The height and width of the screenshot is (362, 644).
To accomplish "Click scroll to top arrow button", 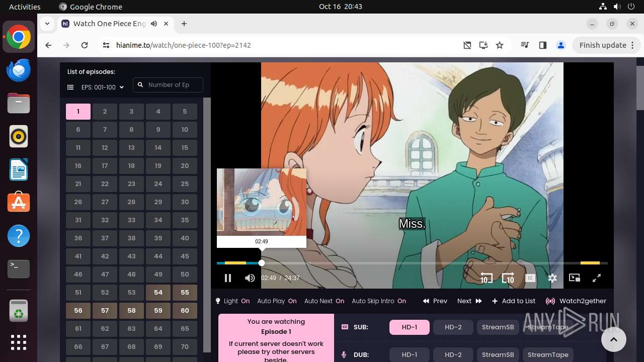I will pos(614,340).
